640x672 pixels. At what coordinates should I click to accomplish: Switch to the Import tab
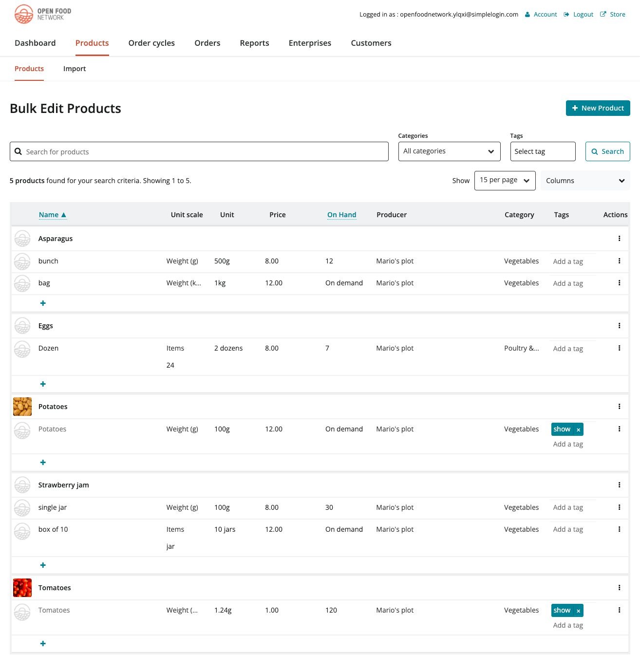pos(75,69)
